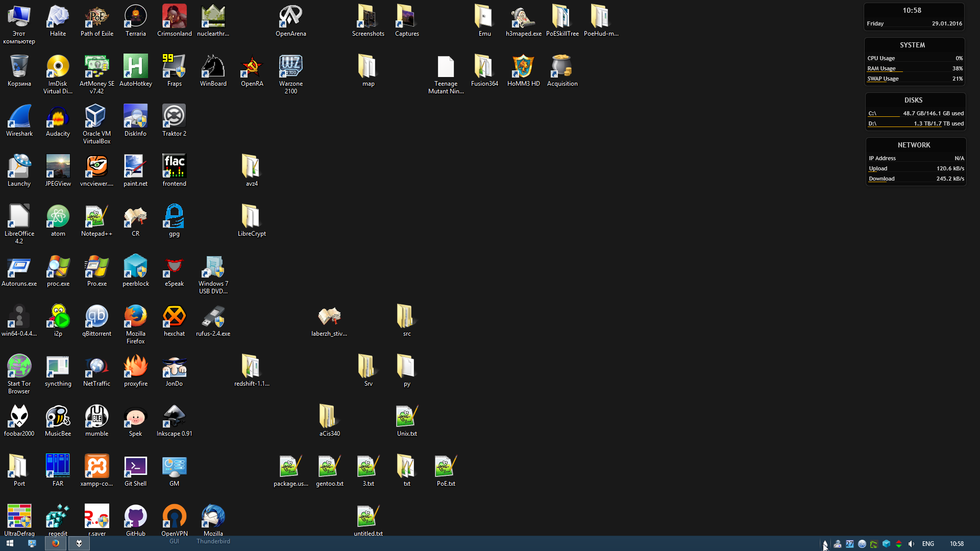
Task: Open the calendar 27 tray icon
Action: click(850, 544)
